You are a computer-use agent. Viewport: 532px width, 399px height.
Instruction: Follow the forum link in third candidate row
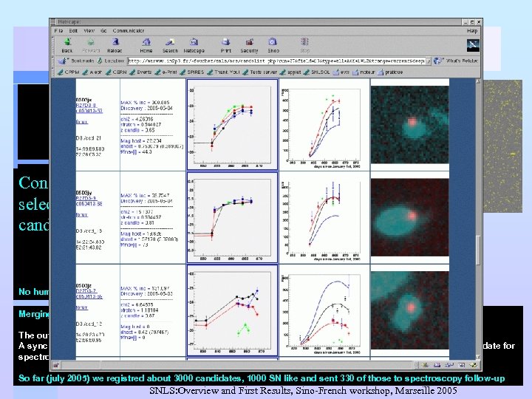(x=82, y=307)
